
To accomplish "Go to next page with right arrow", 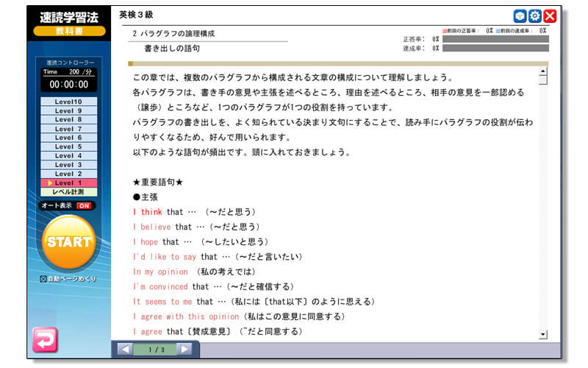I will [x=184, y=350].
